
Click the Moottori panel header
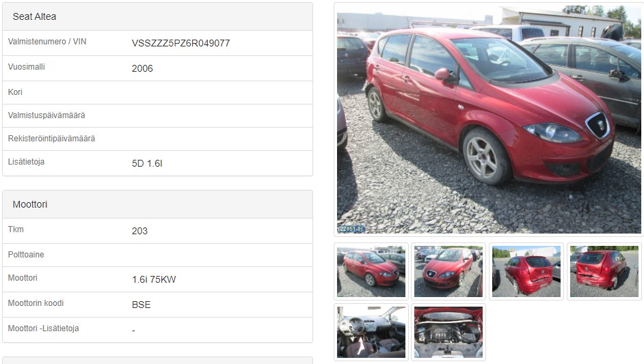[158, 204]
